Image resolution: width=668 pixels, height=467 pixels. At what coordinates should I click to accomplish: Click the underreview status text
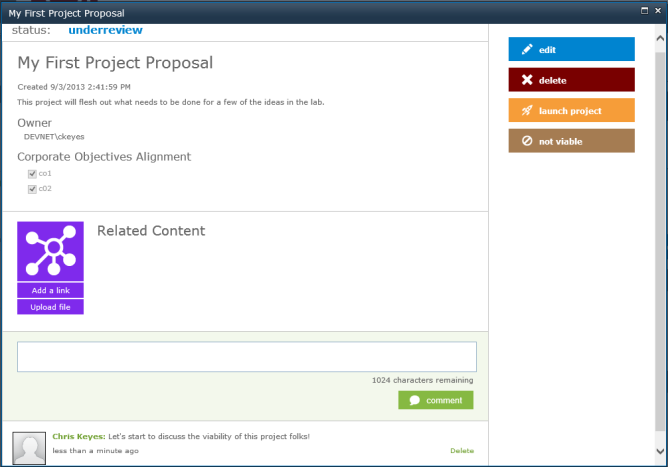coord(105,30)
